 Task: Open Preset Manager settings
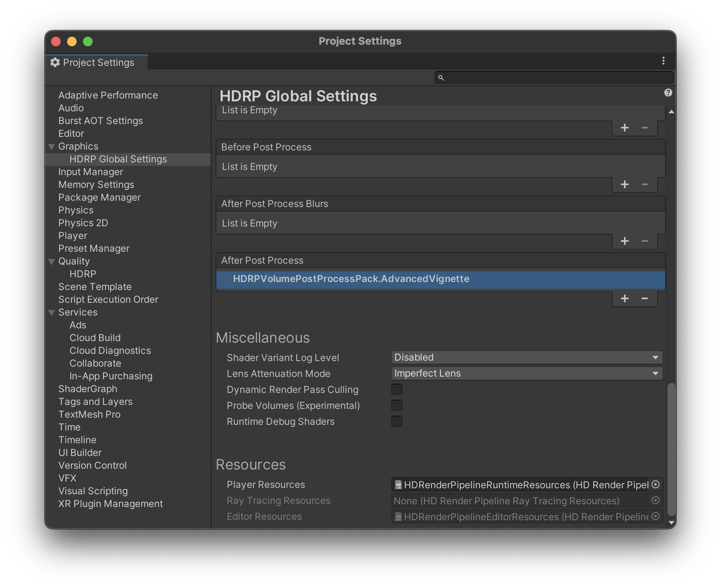coord(94,249)
